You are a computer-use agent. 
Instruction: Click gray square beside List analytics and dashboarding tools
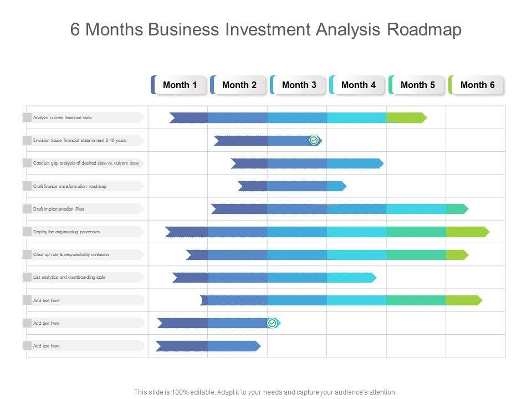pyautogui.click(x=27, y=277)
